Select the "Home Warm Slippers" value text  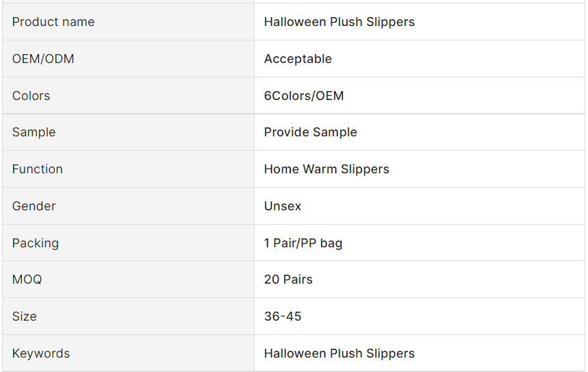tap(327, 169)
